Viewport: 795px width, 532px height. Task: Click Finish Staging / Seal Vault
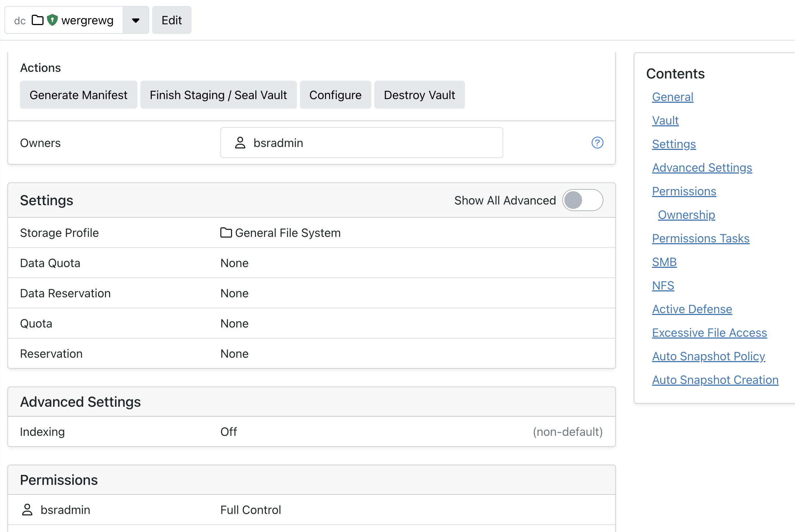click(x=218, y=95)
